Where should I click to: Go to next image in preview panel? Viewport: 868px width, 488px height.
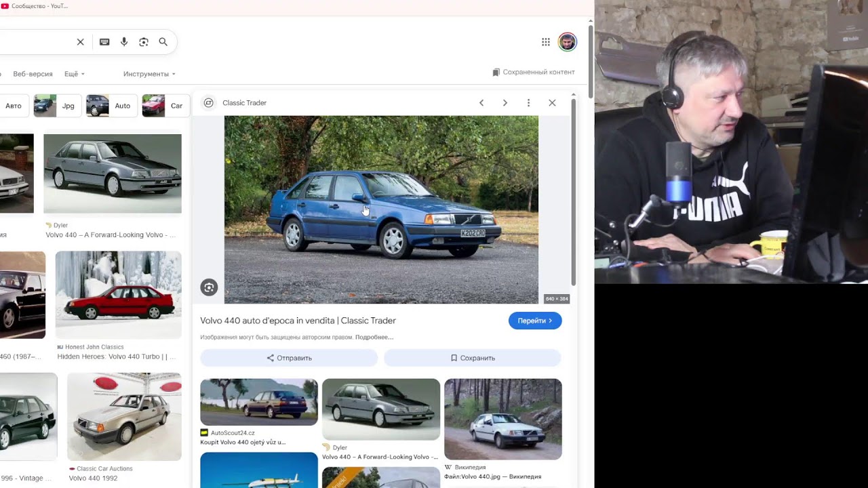[505, 103]
